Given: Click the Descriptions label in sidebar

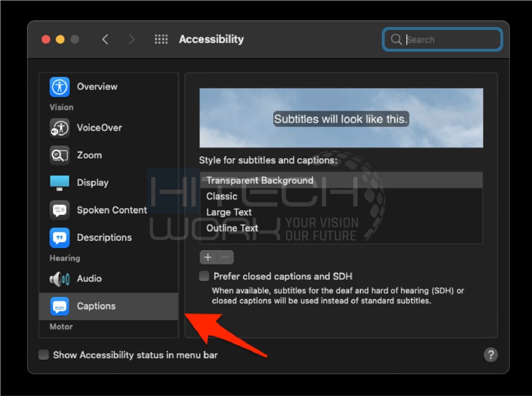Looking at the screenshot, I should (x=104, y=238).
